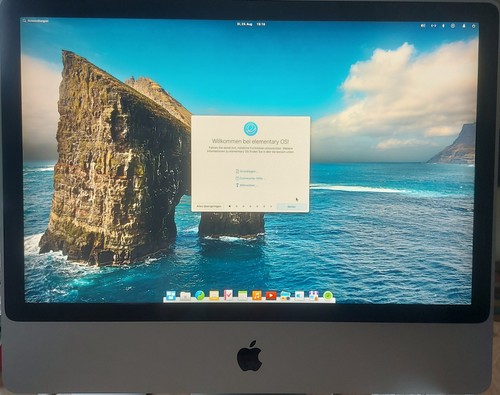Image resolution: width=500 pixels, height=395 pixels.
Task: Click the green checkmark icon in the dock
Action: point(328,296)
